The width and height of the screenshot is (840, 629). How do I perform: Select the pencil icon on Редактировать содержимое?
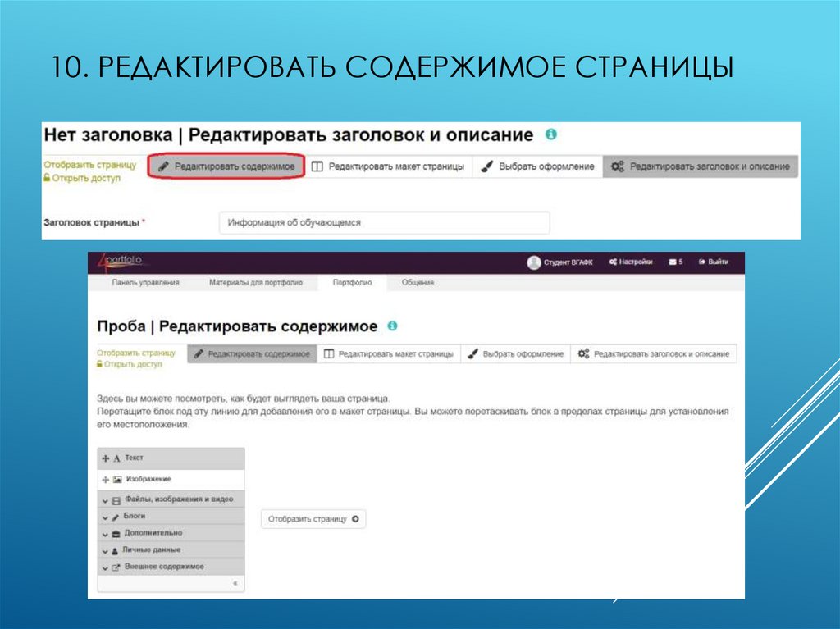click(197, 354)
